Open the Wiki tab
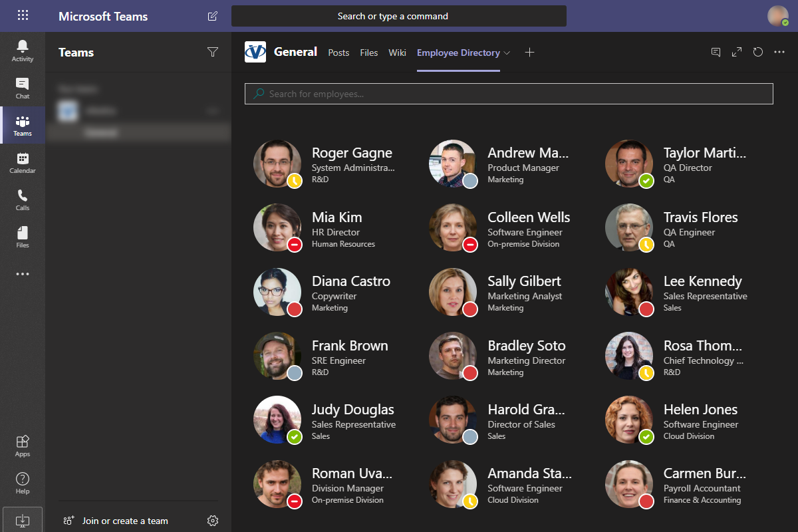Viewport: 798px width, 532px height. pos(397,53)
